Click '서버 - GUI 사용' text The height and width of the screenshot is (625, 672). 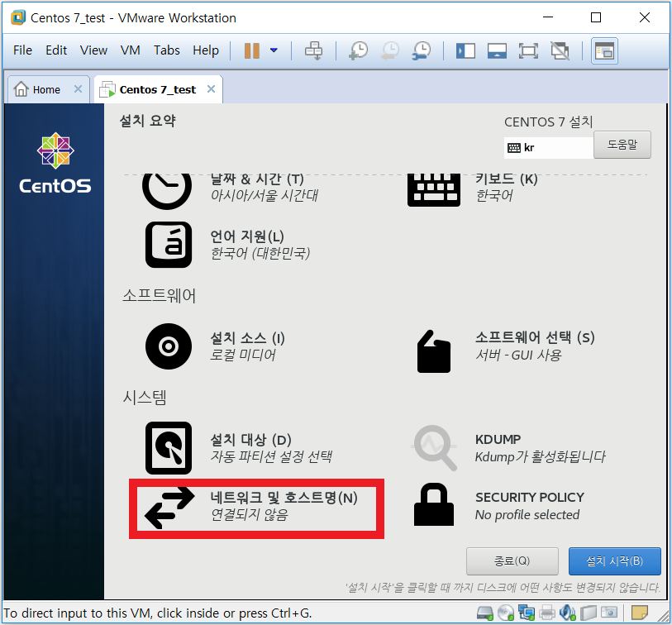click(518, 355)
